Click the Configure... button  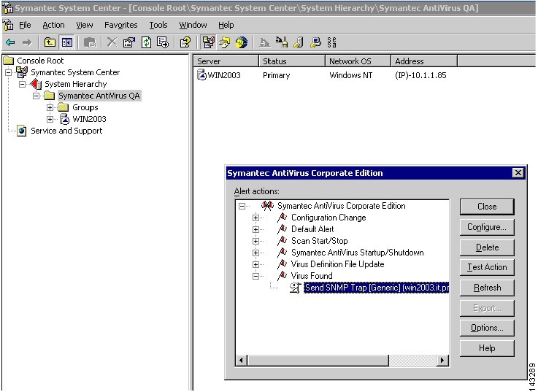487,227
